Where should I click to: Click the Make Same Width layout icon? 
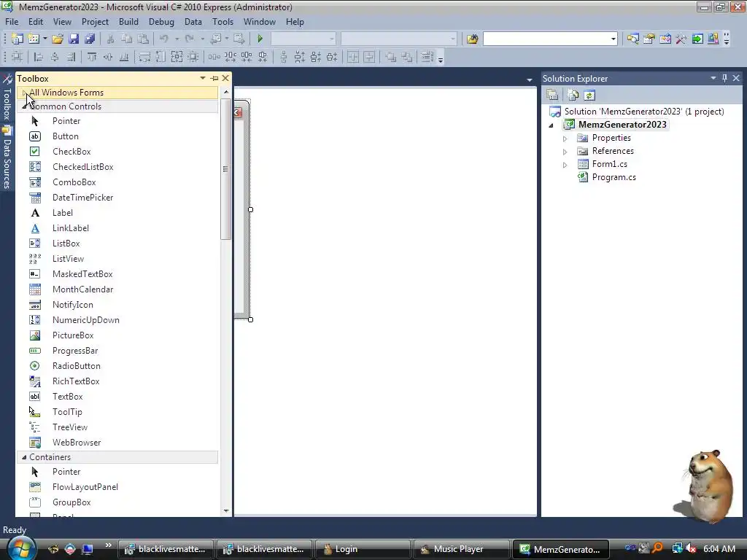(x=144, y=57)
